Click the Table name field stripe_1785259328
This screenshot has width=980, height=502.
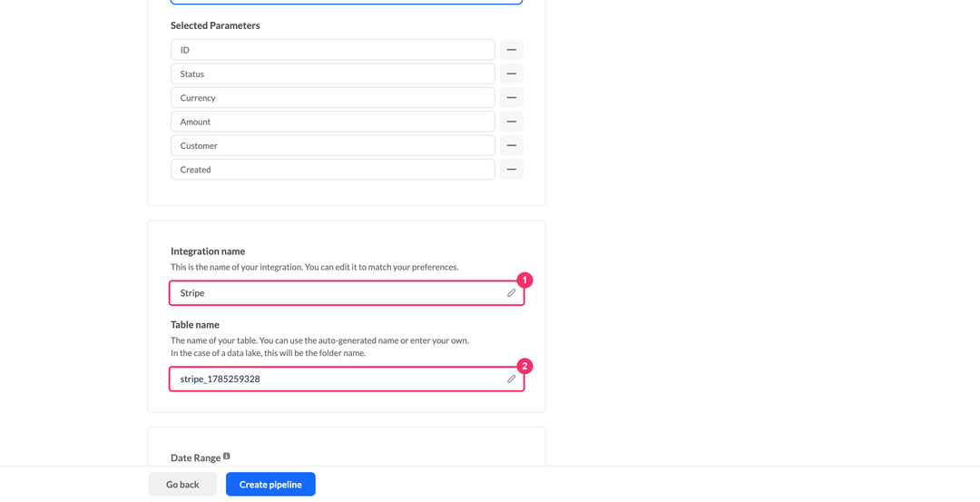pos(347,379)
